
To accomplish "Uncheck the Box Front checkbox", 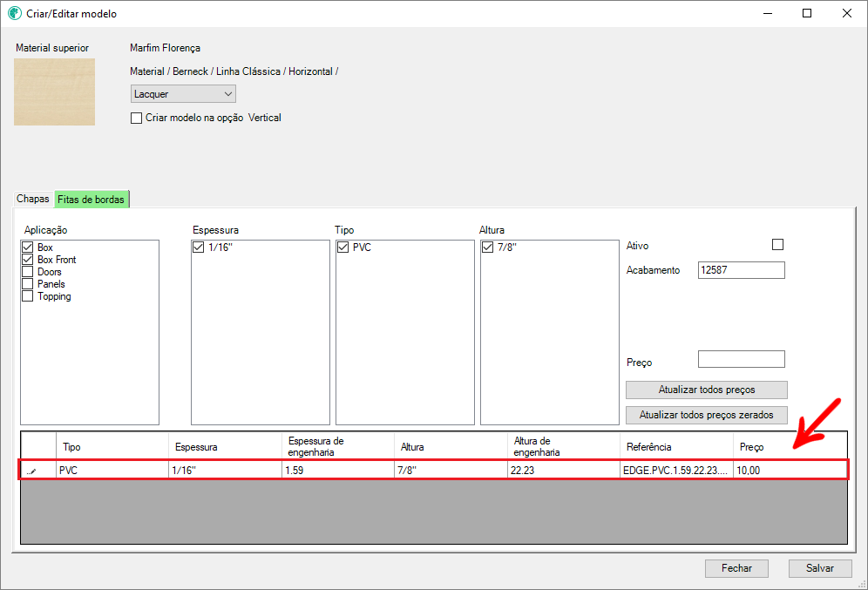I will (28, 260).
